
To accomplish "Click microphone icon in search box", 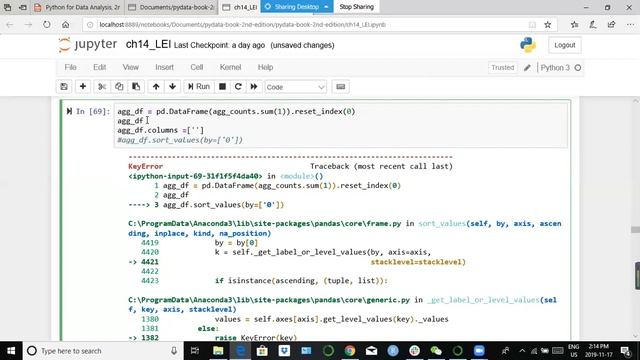I will coord(174,351).
